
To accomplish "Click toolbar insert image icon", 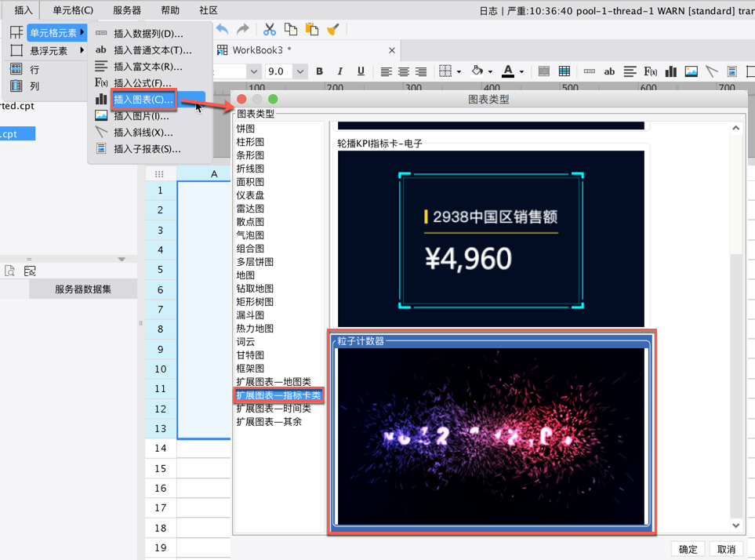I will 691,71.
